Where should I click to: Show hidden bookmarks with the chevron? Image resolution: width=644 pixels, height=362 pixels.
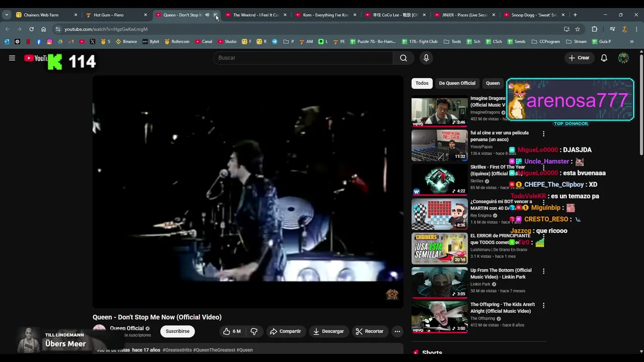[x=631, y=42]
